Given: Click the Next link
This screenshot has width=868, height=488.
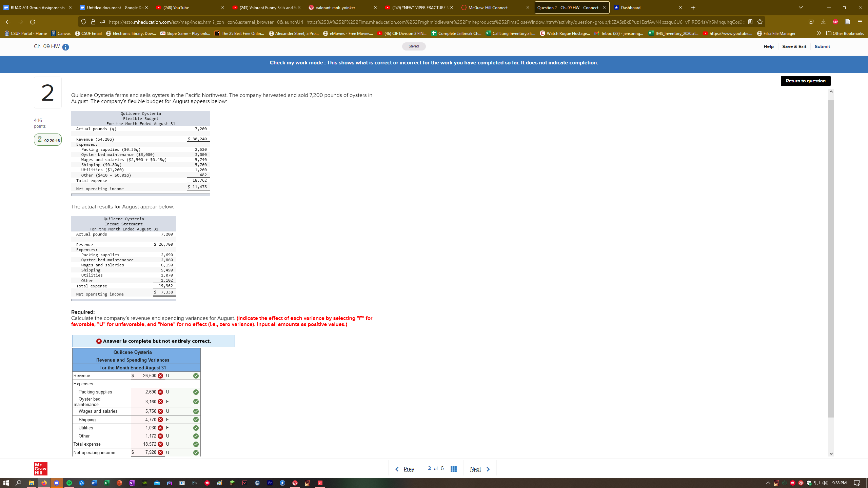Looking at the screenshot, I should tap(475, 469).
